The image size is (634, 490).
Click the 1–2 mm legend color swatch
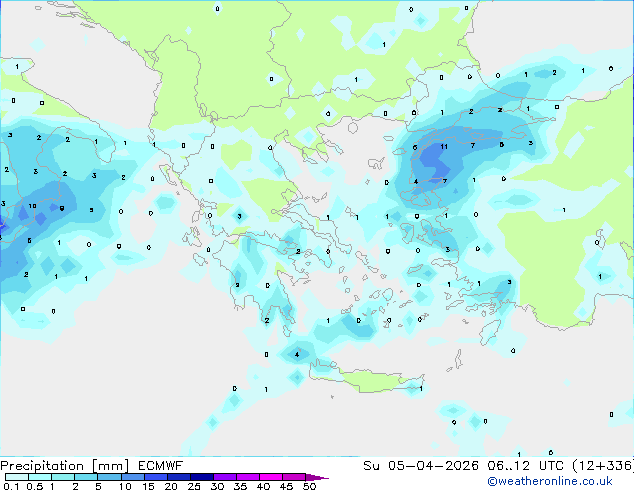pos(63,477)
